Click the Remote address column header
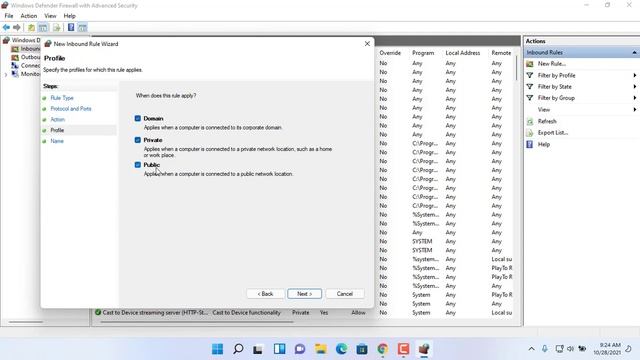Screen dimensions: 640x360 pyautogui.click(x=501, y=53)
